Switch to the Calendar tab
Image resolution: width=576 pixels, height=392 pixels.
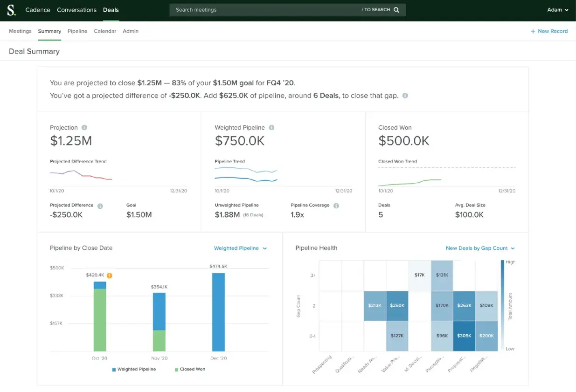(104, 31)
